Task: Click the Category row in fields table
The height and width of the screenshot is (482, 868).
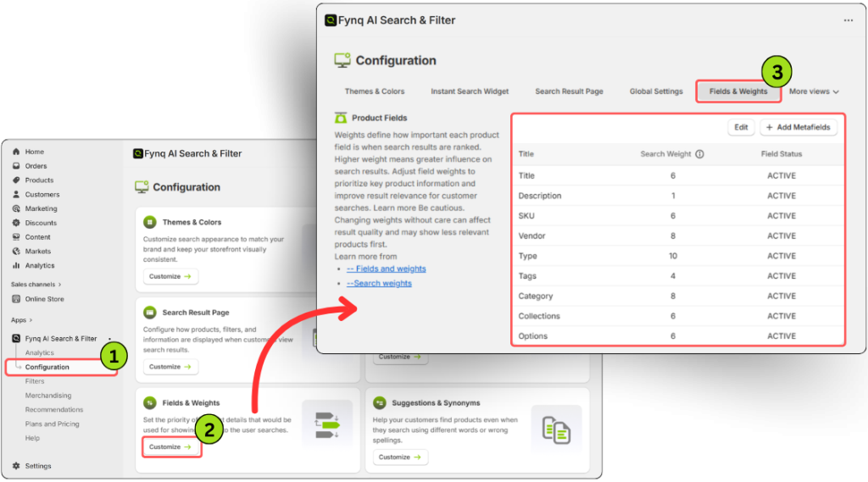Action: [679, 296]
